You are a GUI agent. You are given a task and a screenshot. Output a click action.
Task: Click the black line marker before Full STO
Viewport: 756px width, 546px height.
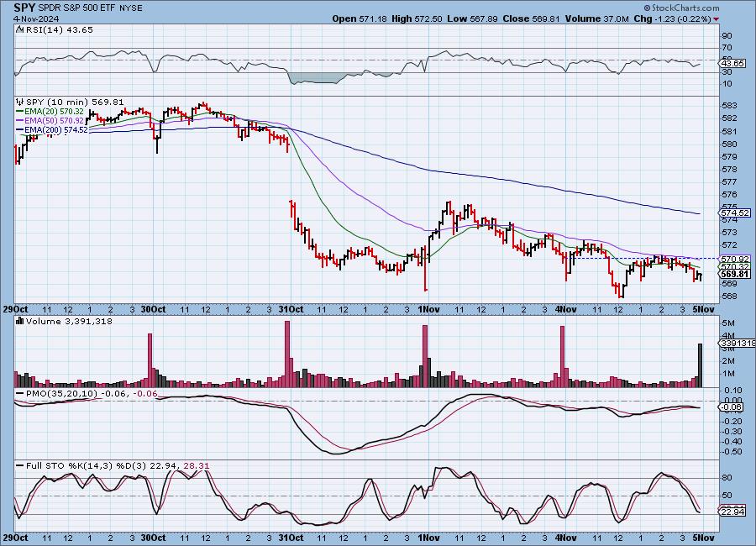20,466
